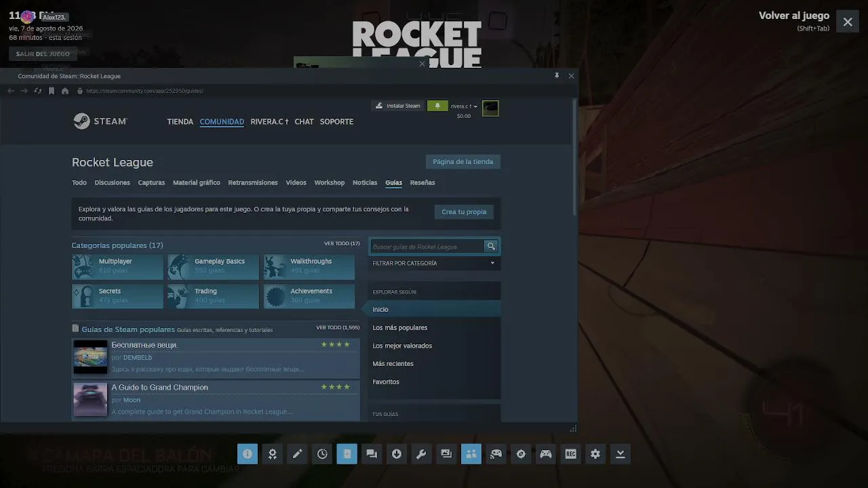Switch to the Capturas tab
Image resolution: width=868 pixels, height=488 pixels.
pos(151,183)
